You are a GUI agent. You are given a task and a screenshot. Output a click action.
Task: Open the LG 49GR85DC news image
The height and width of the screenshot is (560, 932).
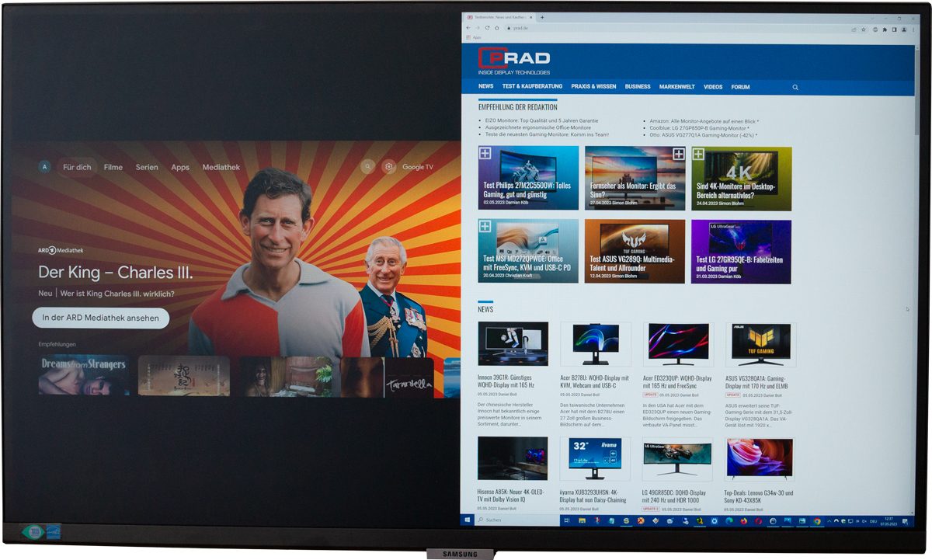pyautogui.click(x=677, y=460)
